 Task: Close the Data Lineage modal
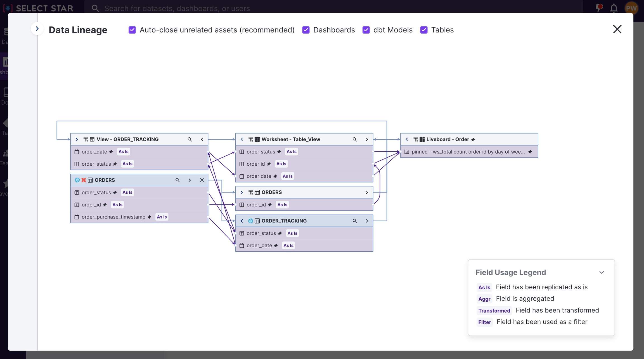(617, 29)
